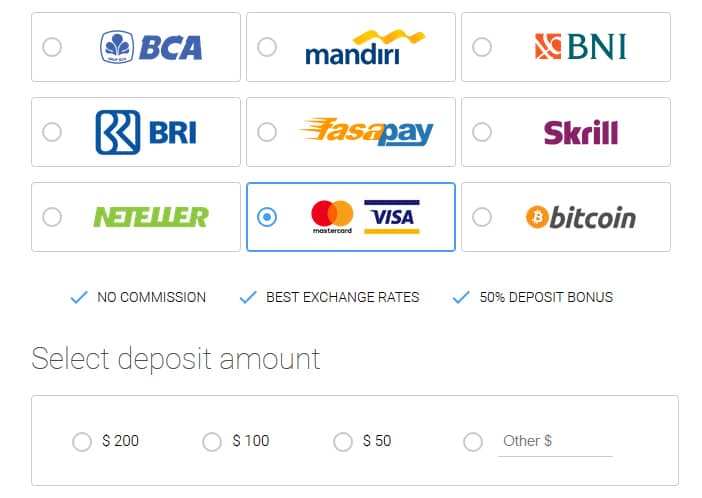Screen dimensions: 702x498
Task: Click the BCA bank logo
Action: [151, 47]
